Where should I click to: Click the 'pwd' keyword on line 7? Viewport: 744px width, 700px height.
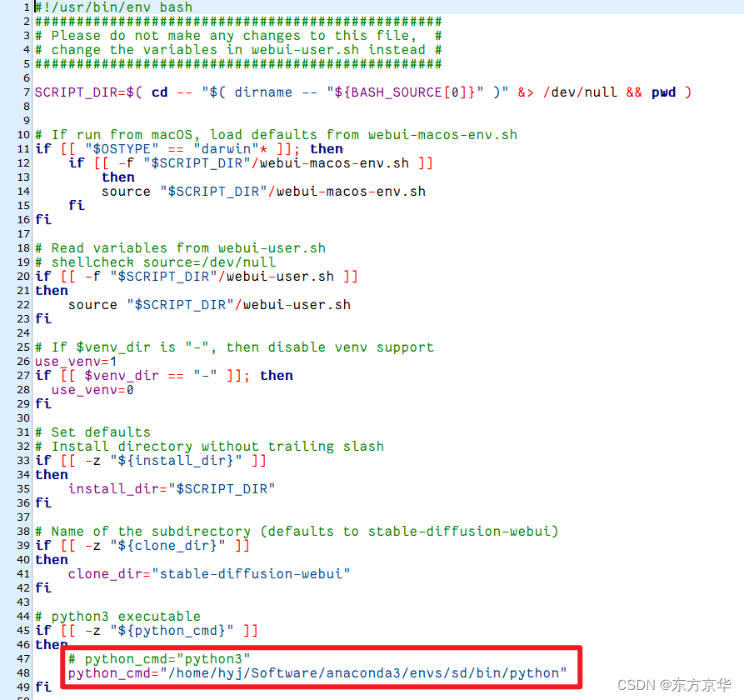663,92
